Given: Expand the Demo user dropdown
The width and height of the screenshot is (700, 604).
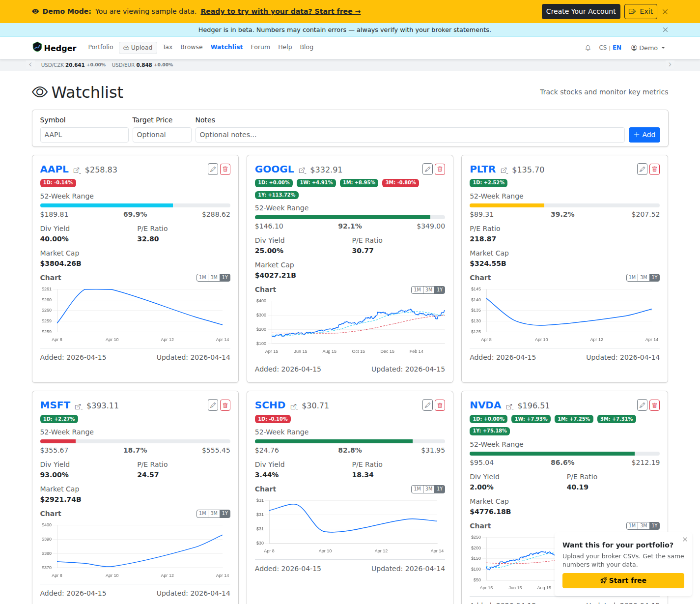Looking at the screenshot, I should point(648,48).
